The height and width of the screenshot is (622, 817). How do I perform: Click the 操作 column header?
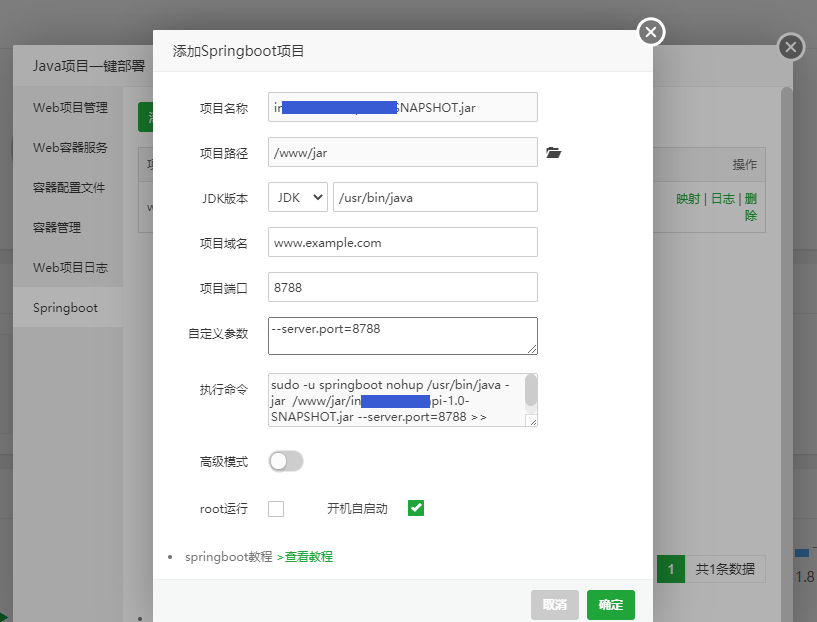pos(745,165)
